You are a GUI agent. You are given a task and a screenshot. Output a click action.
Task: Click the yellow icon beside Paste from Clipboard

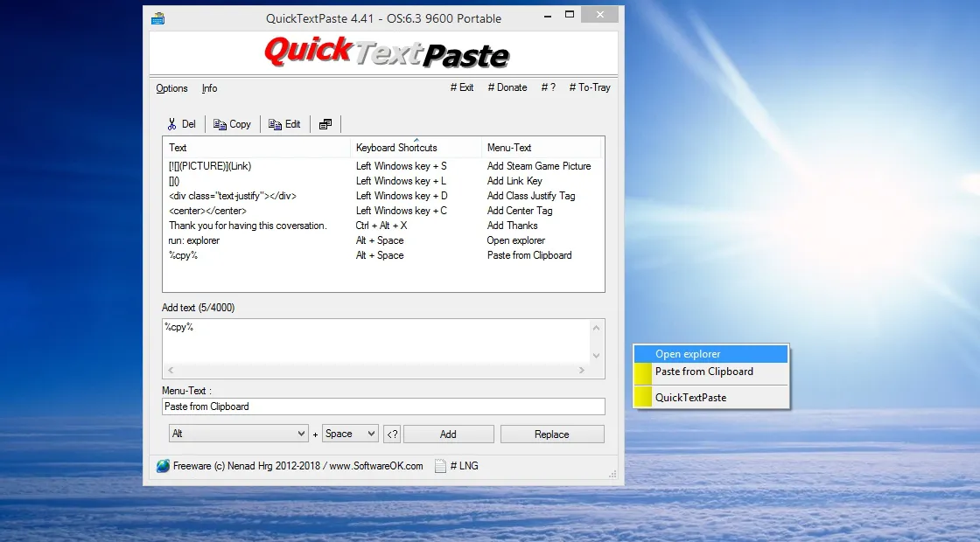643,373
